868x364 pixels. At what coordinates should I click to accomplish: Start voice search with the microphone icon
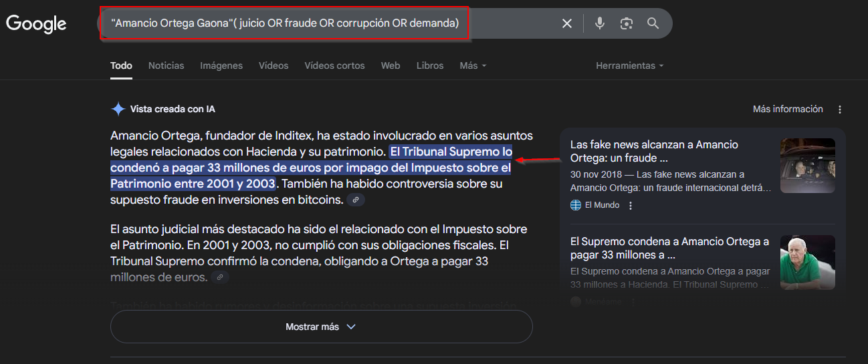600,23
